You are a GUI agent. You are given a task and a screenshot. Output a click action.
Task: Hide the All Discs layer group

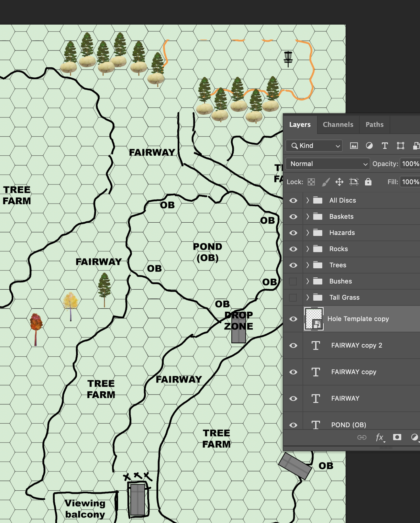(293, 201)
